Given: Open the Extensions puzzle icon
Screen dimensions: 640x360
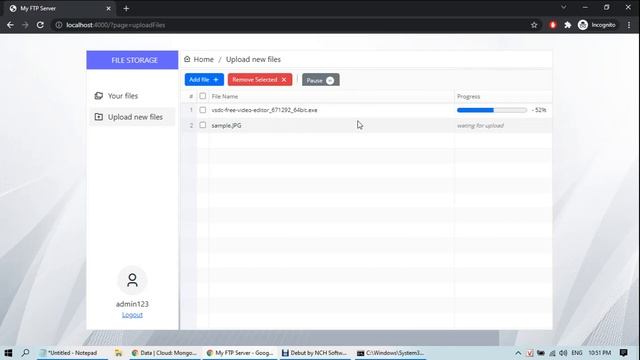Looking at the screenshot, I should [x=567, y=25].
